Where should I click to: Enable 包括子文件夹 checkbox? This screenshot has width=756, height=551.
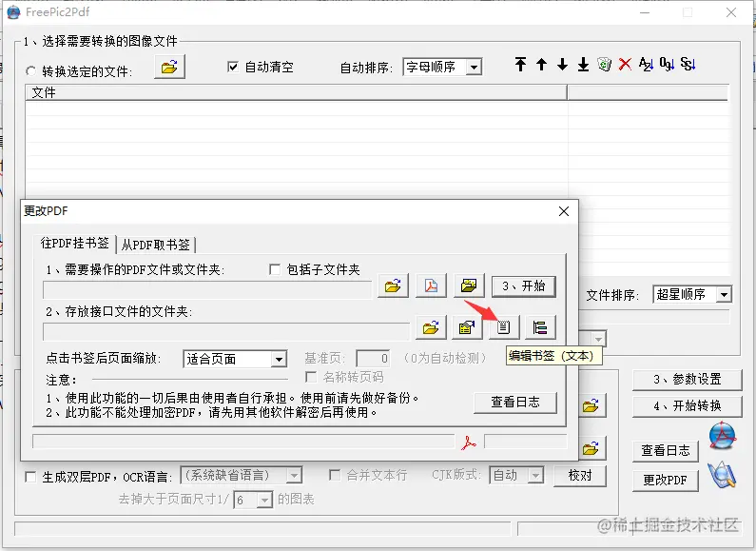coord(274,269)
